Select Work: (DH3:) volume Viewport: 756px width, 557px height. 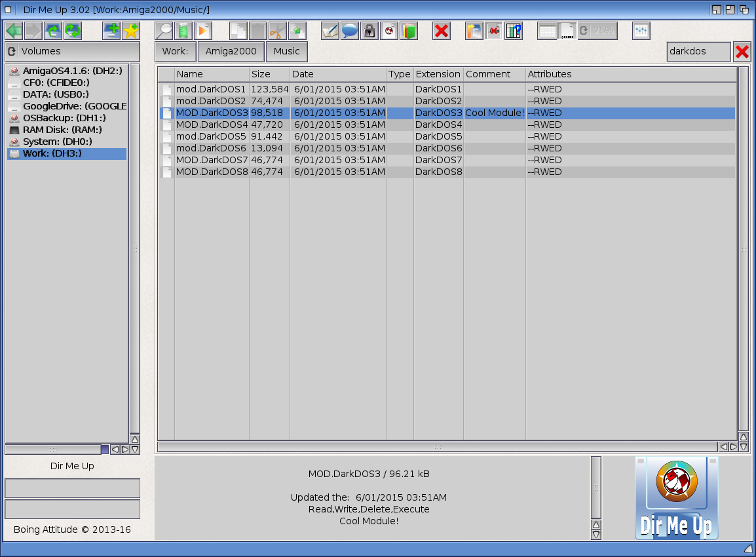67,154
